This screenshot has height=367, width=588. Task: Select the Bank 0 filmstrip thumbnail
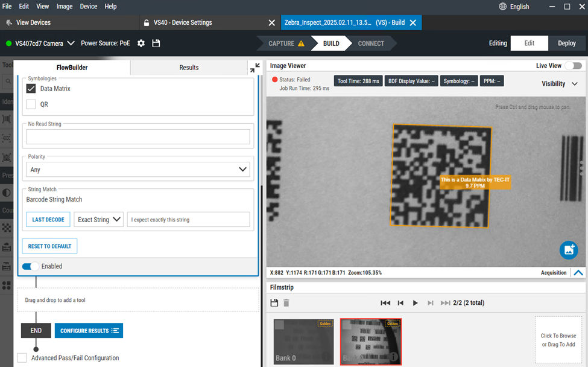(303, 342)
